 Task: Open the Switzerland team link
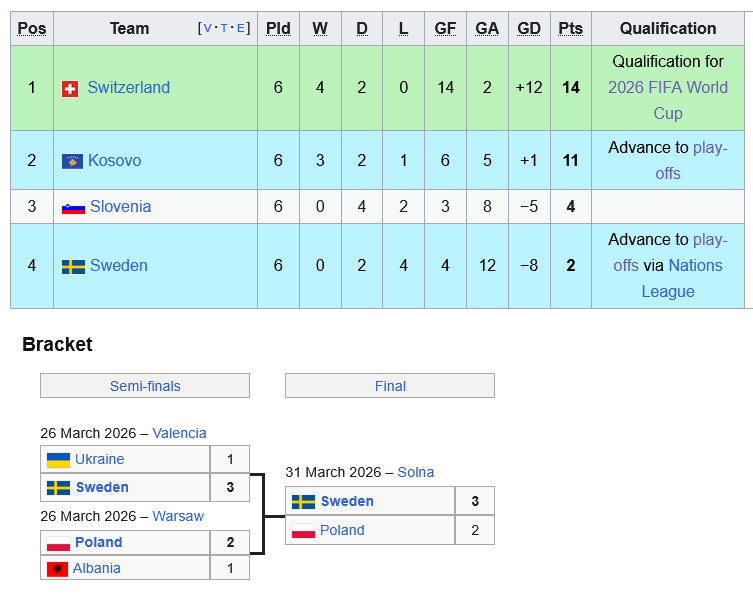[x=128, y=88]
